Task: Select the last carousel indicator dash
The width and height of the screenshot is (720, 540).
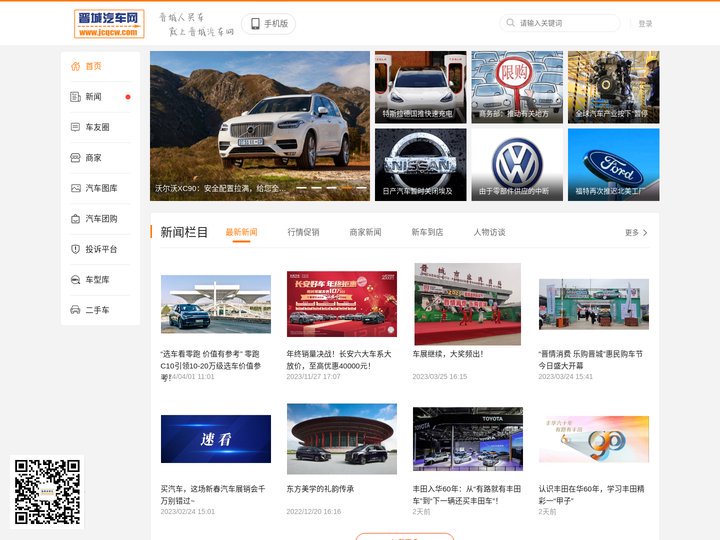Action: (362, 188)
